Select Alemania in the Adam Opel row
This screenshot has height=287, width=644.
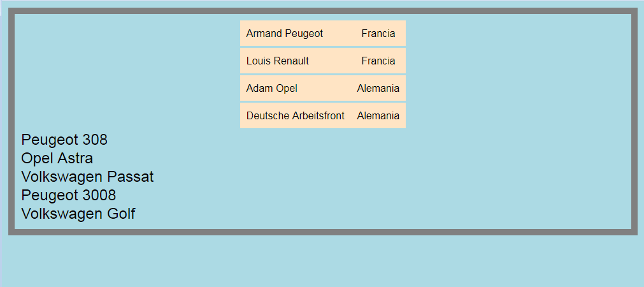coord(378,88)
